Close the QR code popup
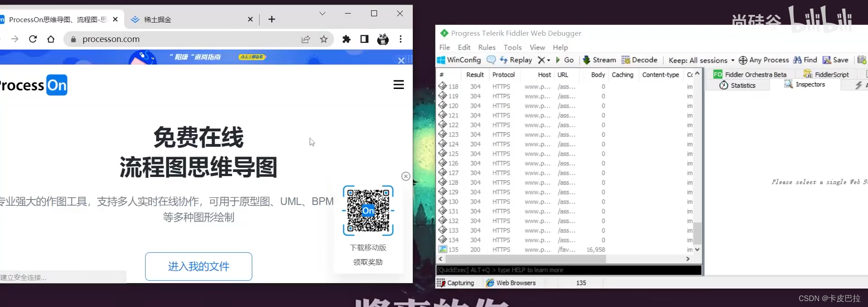868x307 pixels. pyautogui.click(x=406, y=177)
